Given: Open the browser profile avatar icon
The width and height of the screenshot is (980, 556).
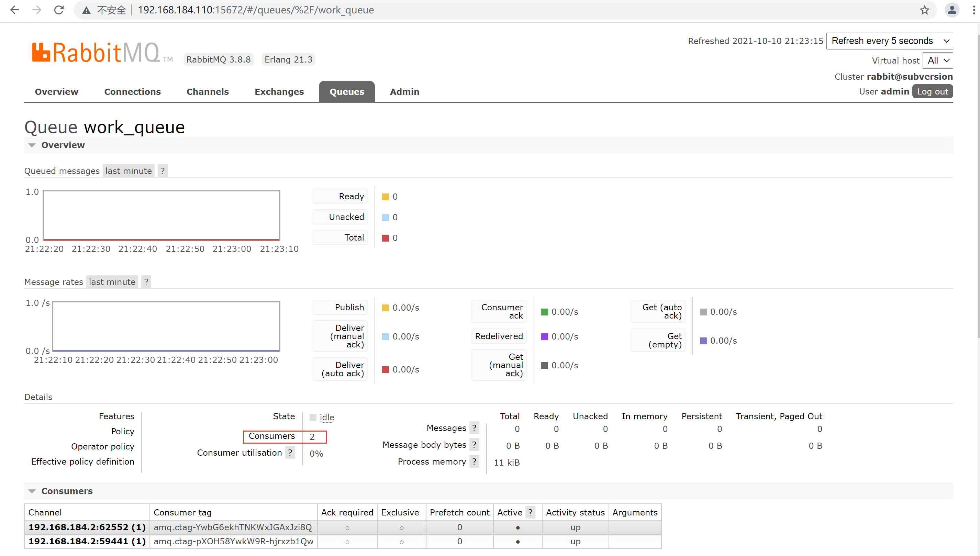Looking at the screenshot, I should coord(952,10).
